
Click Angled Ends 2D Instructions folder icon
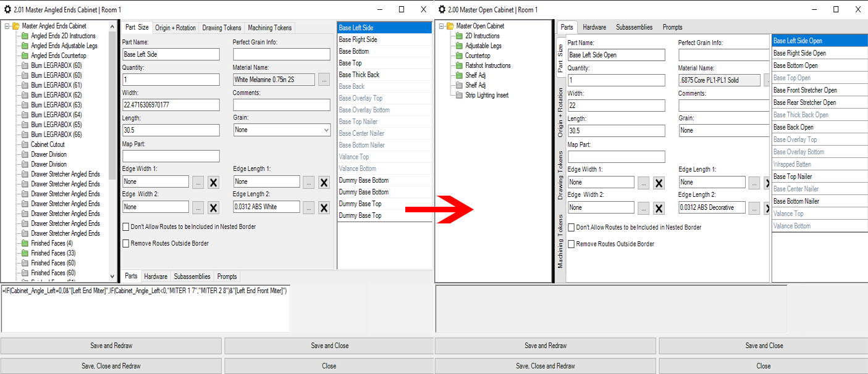[25, 36]
